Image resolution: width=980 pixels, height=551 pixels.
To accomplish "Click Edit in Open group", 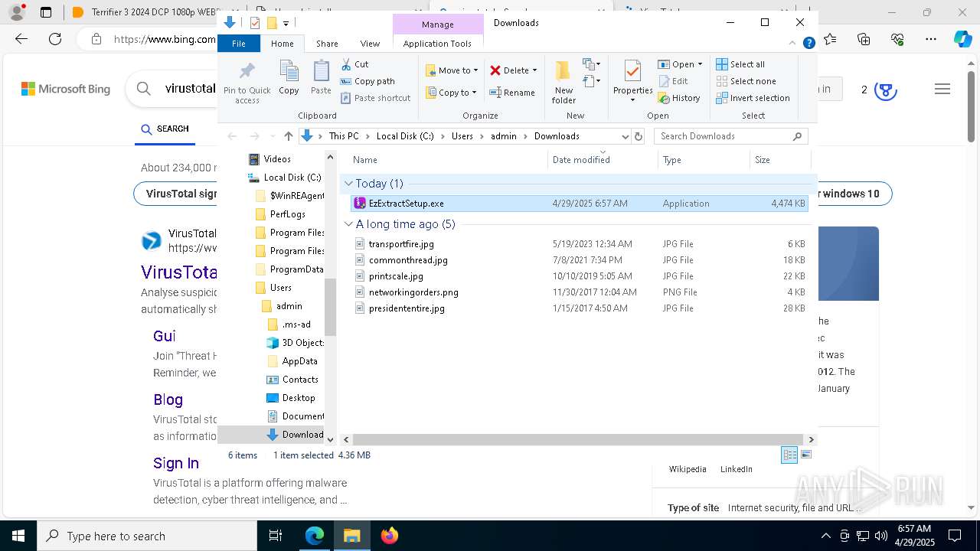I will click(x=672, y=81).
